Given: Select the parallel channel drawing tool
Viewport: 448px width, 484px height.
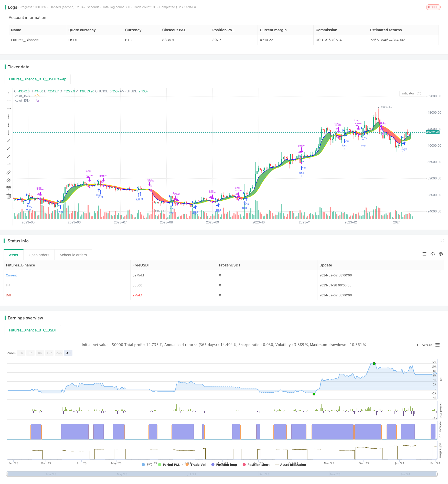Looking at the screenshot, I should pyautogui.click(x=9, y=172).
